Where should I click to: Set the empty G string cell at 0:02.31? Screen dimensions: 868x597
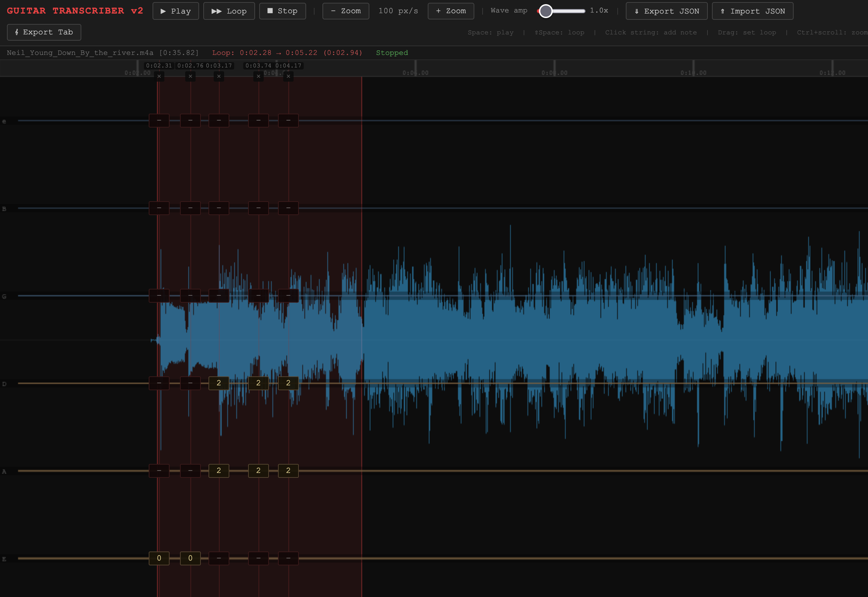(159, 295)
